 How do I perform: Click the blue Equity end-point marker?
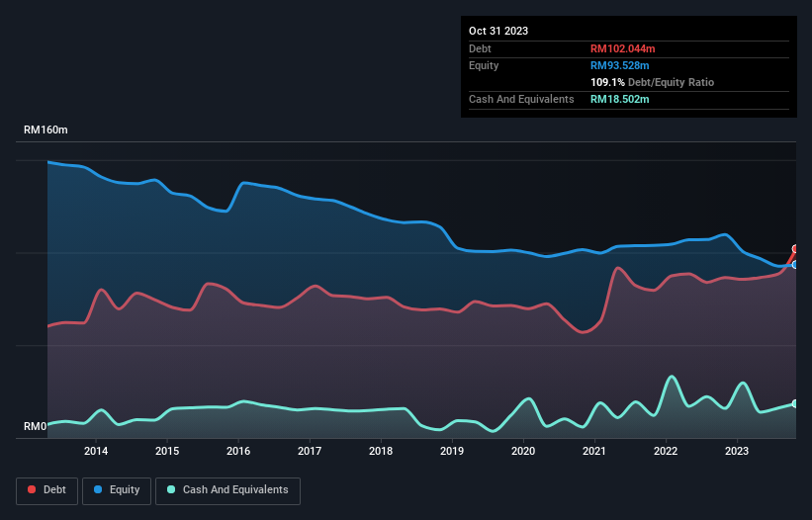coord(795,264)
